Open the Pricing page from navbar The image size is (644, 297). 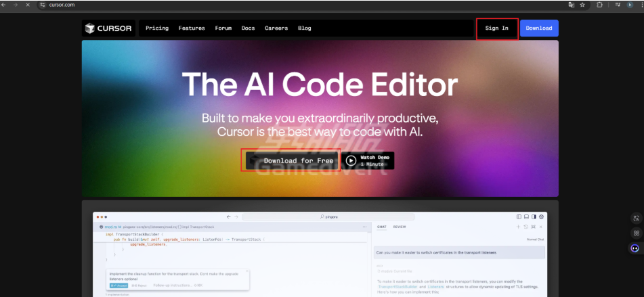pos(157,28)
